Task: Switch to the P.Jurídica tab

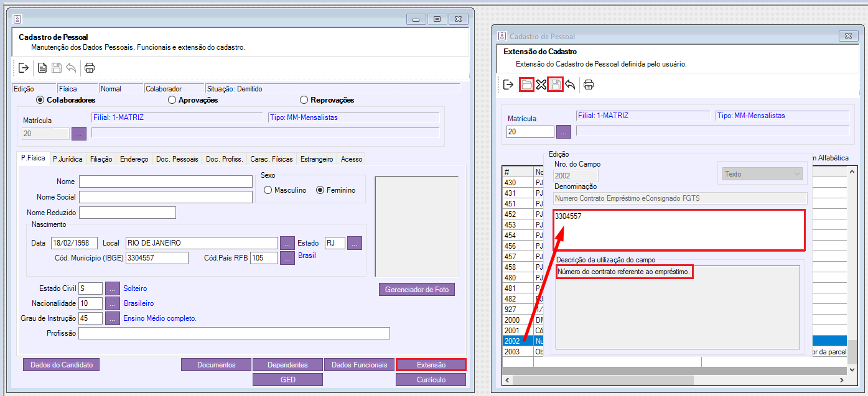Action: pos(68,159)
